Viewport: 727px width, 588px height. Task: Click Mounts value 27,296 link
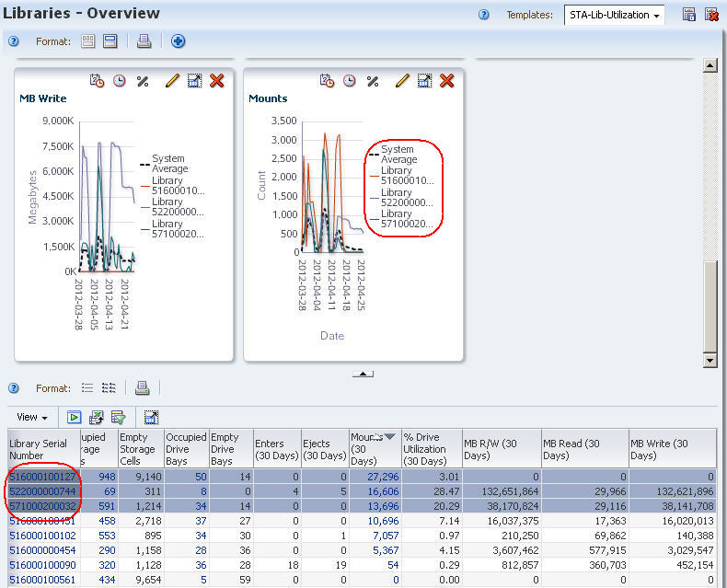tap(381, 477)
